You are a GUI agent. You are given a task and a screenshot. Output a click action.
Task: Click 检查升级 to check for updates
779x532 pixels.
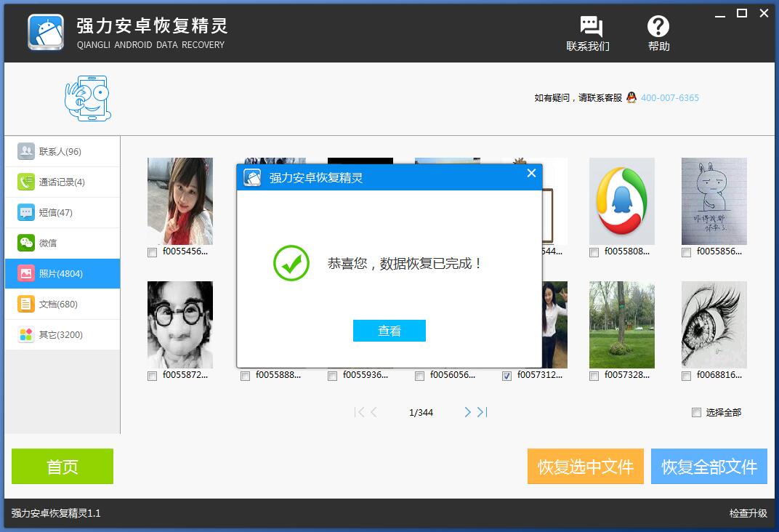click(750, 512)
